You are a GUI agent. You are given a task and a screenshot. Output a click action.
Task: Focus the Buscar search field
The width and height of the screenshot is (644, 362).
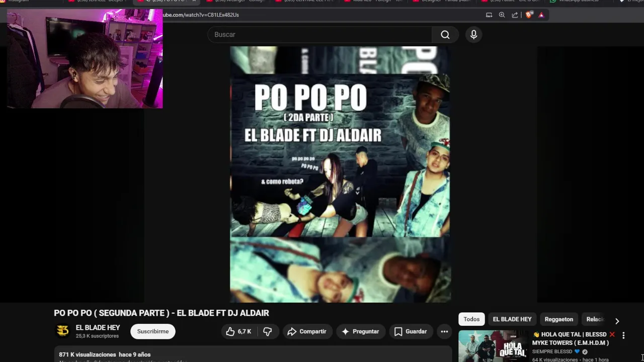coord(320,35)
